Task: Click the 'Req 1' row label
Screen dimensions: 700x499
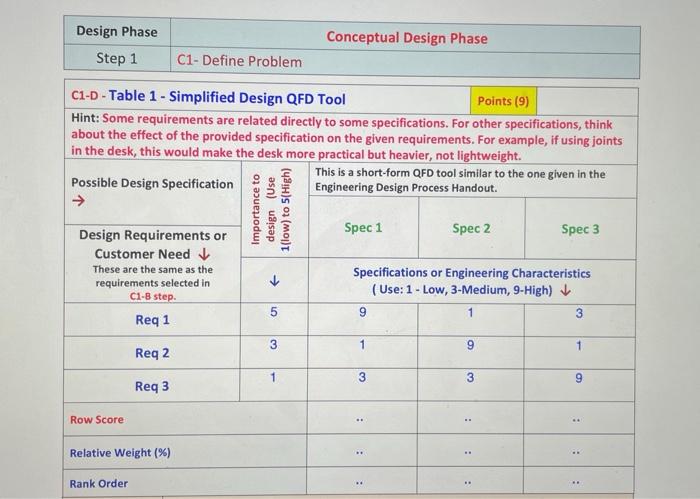Action: coord(152,320)
